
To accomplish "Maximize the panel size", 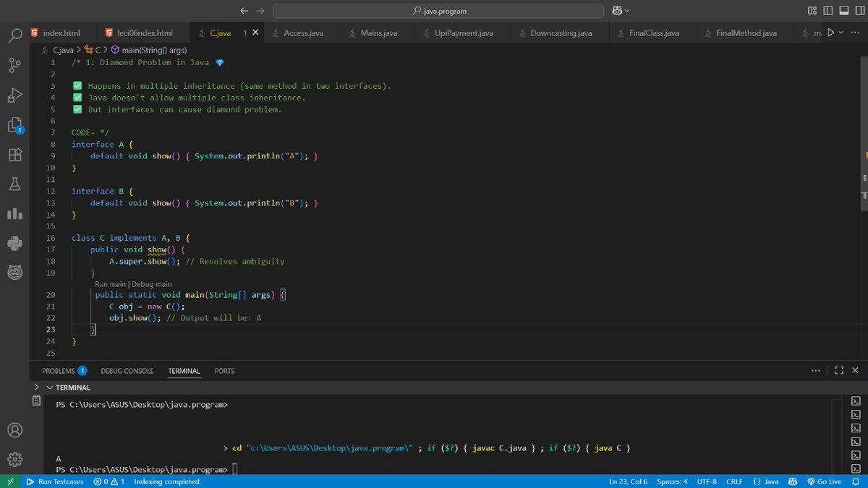I will (x=839, y=370).
